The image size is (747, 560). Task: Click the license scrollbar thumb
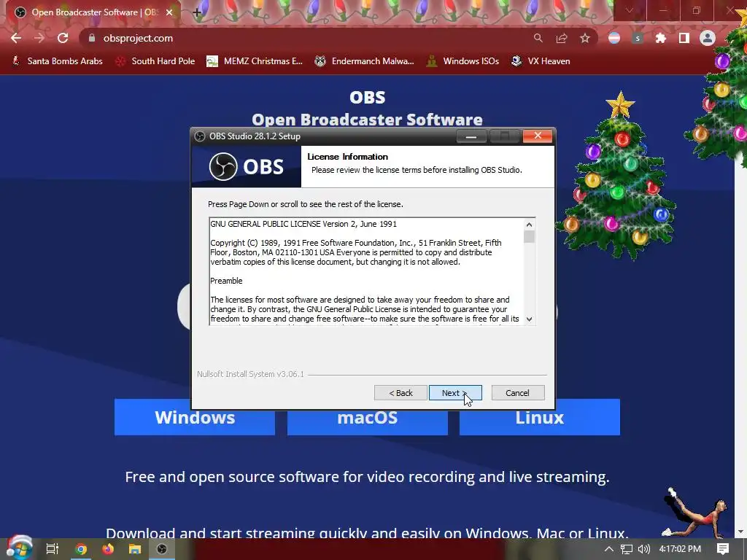pos(529,236)
